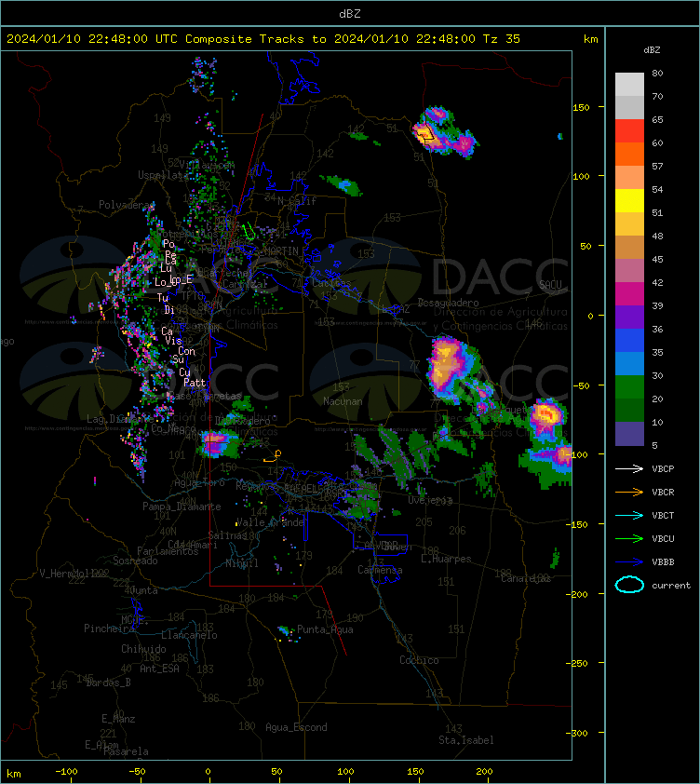Image resolution: width=700 pixels, height=784 pixels.
Task: Select the magenta swatch between 42 and 39
Action: pyautogui.click(x=629, y=293)
